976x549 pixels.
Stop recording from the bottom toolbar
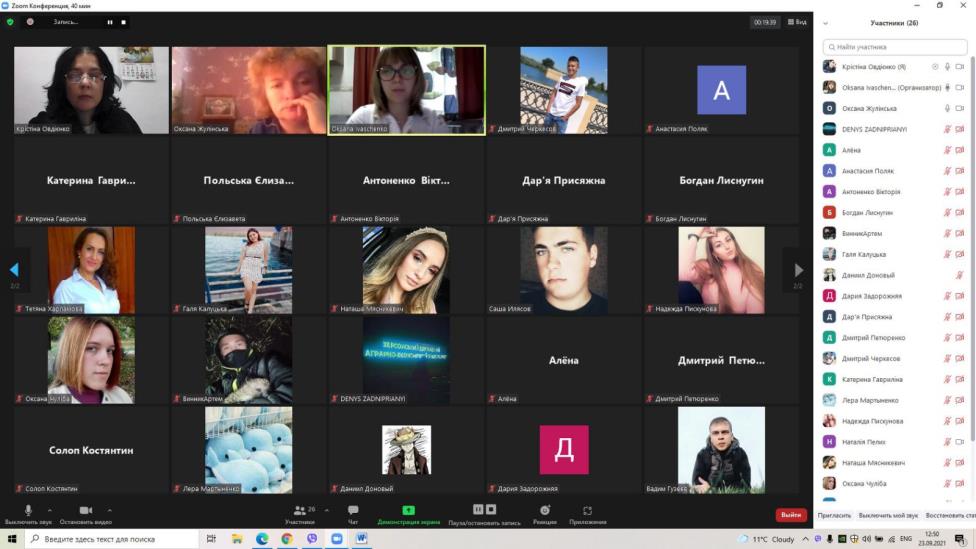pyautogui.click(x=491, y=509)
